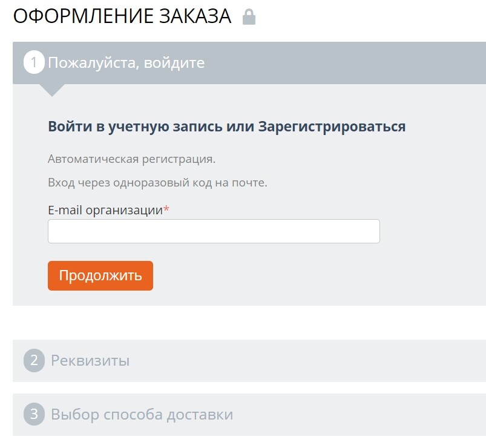The width and height of the screenshot is (486, 448).
Task: Select the "Пожалуйста, войдите" step title
Action: 126,62
